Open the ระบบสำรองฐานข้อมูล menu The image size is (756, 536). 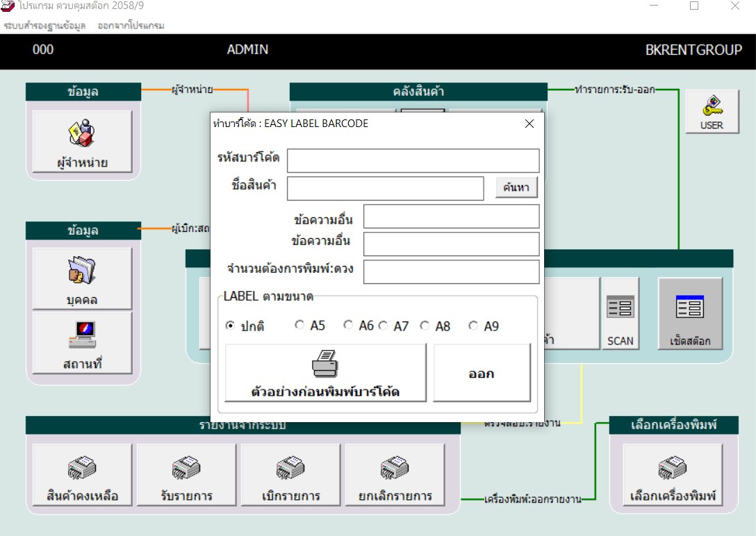(45, 26)
